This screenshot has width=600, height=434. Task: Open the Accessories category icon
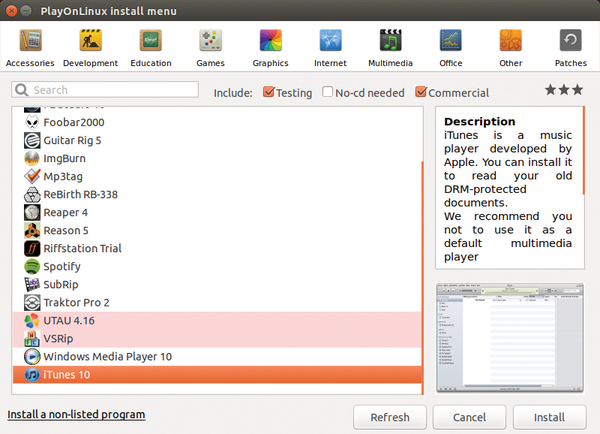pos(31,40)
